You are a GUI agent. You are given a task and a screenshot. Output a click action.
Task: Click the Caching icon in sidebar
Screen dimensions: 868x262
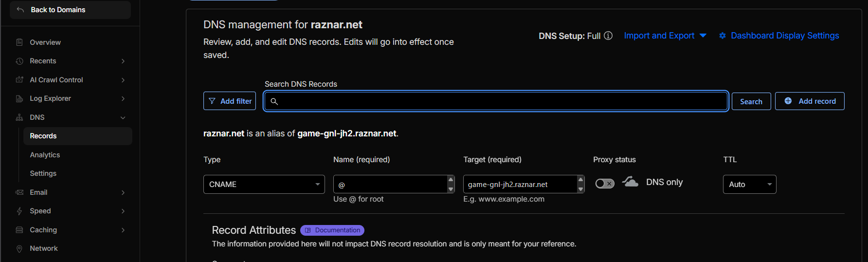click(x=19, y=230)
